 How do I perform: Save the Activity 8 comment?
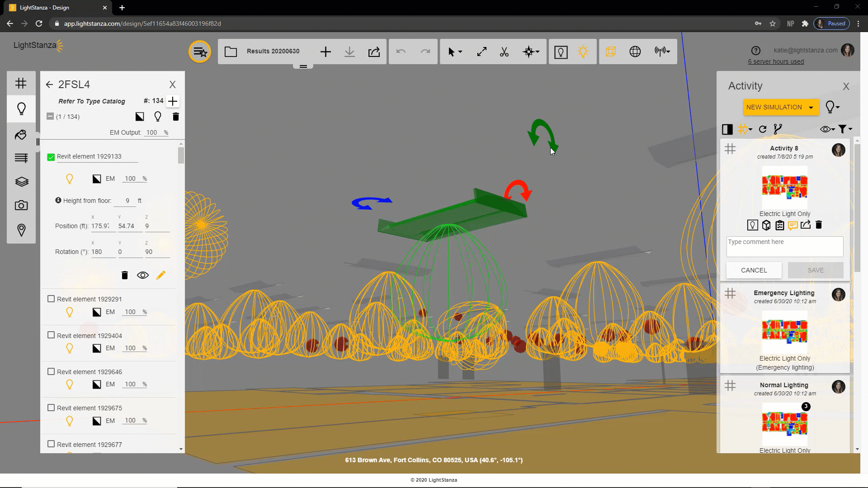point(816,270)
